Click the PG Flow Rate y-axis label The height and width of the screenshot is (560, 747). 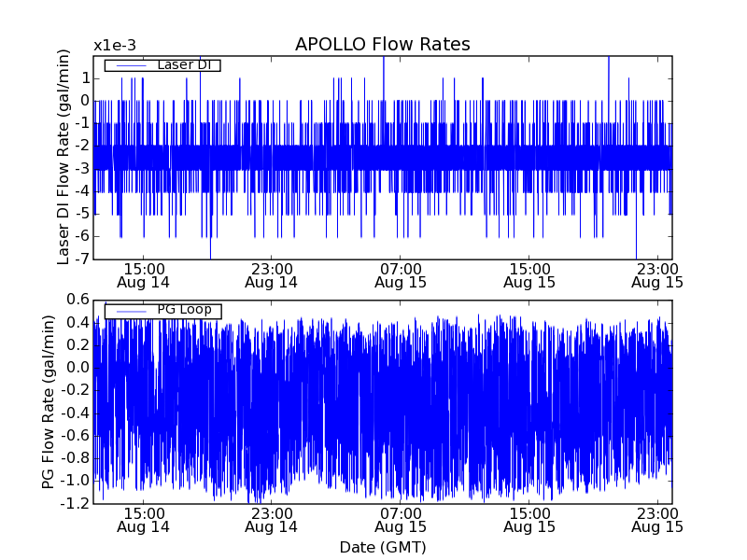(49, 402)
